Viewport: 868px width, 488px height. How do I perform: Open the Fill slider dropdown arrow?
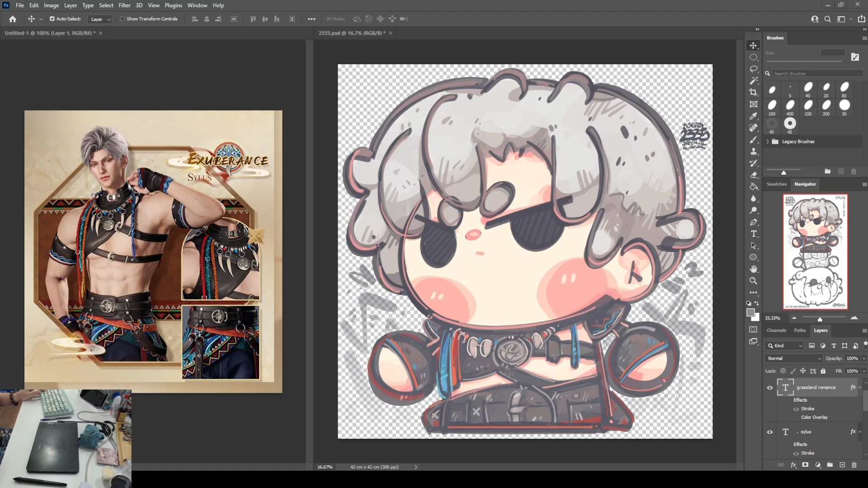pos(864,371)
